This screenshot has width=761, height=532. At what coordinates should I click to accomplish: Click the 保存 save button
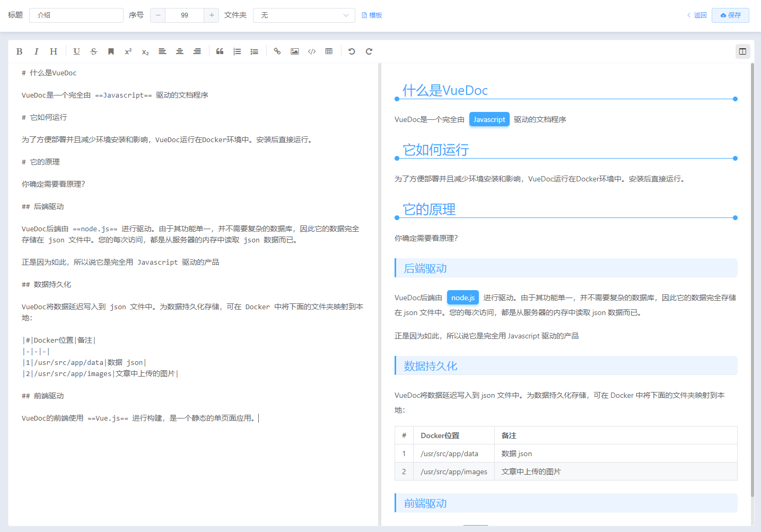click(730, 15)
